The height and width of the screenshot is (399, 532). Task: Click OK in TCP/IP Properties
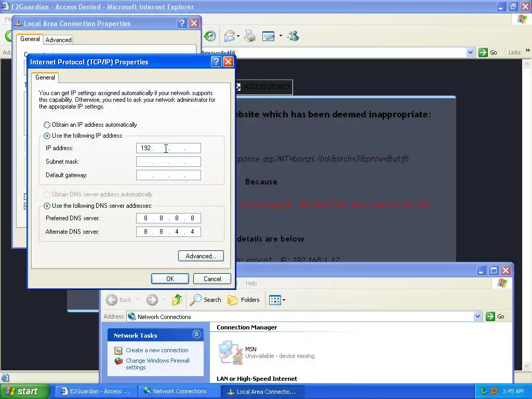point(170,279)
